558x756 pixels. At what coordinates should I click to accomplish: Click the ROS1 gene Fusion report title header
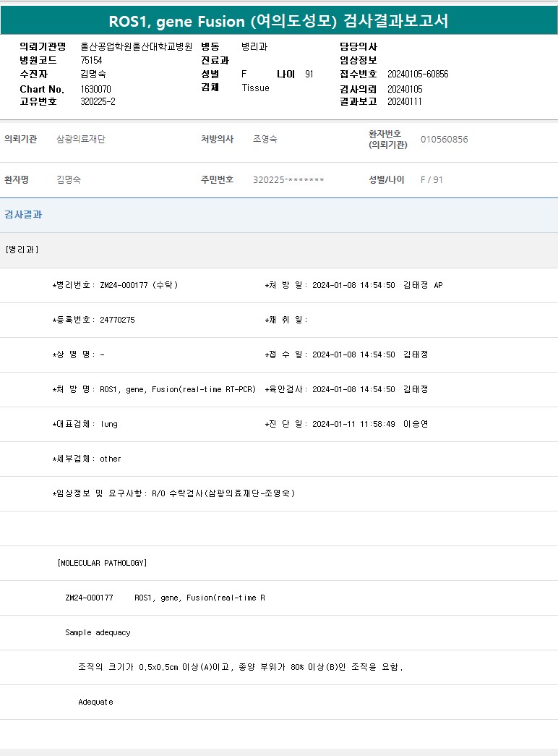click(278, 21)
